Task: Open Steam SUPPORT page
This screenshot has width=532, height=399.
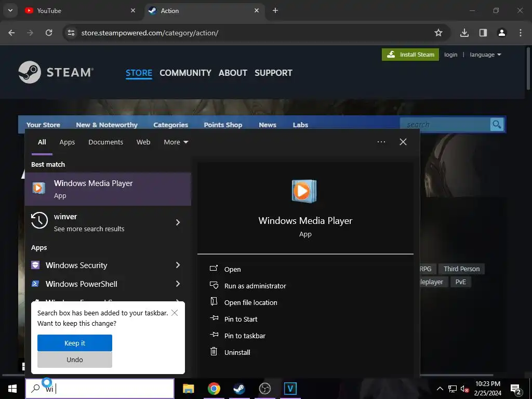Action: click(x=273, y=73)
